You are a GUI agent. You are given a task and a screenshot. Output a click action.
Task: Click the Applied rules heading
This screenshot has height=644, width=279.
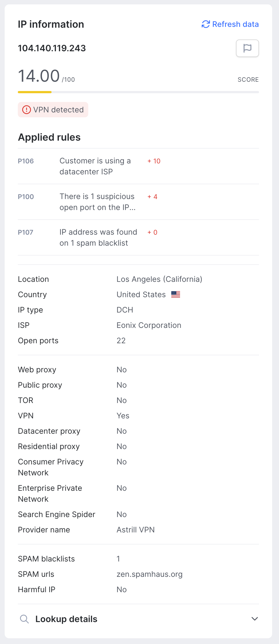coord(49,137)
